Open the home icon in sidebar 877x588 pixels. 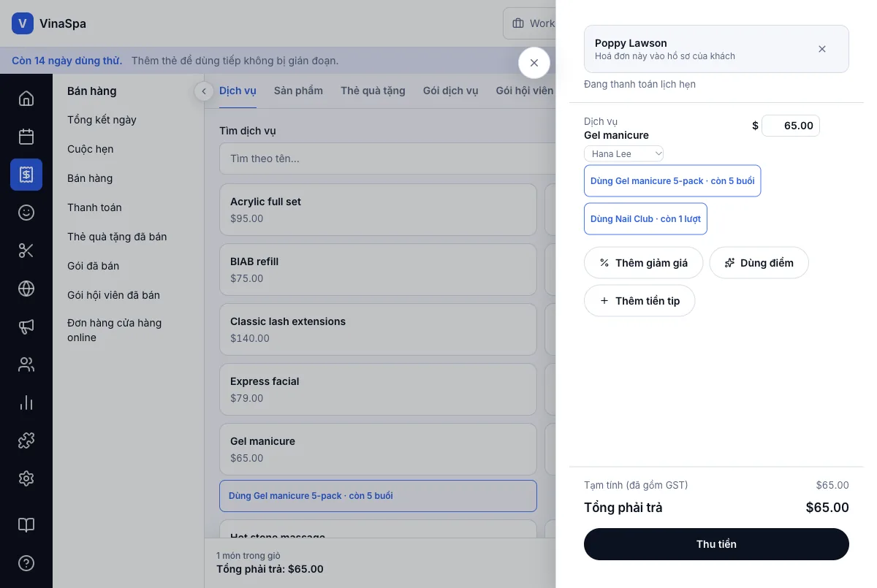26,99
